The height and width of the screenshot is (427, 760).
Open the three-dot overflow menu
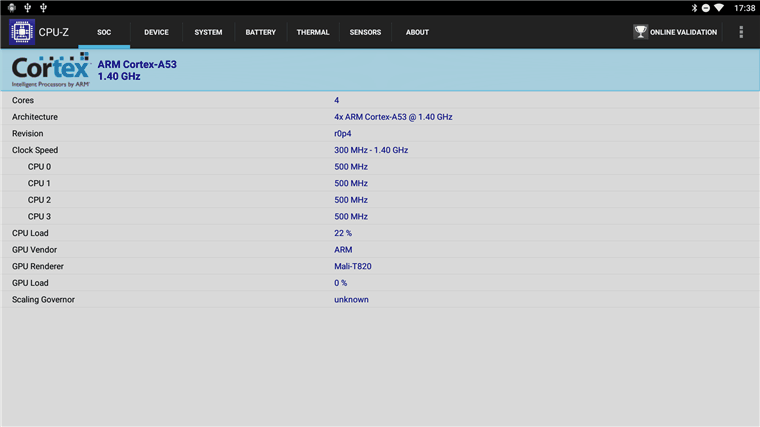741,32
